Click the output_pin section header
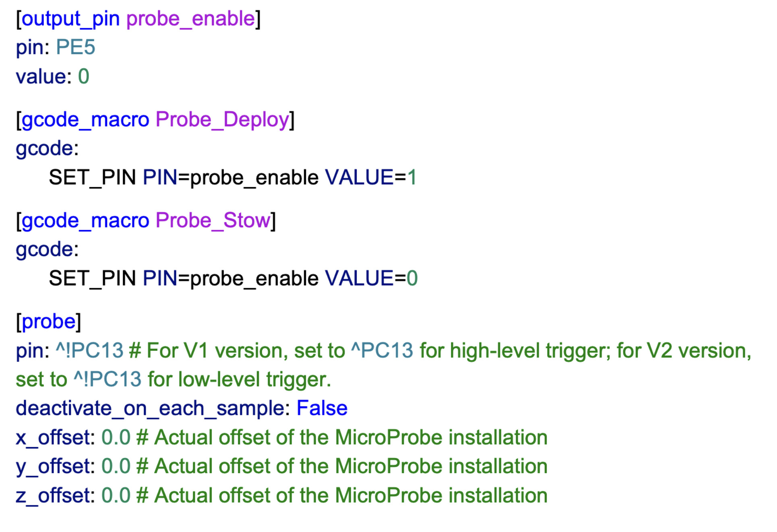Screen dimensions: 777x532 pos(70,19)
